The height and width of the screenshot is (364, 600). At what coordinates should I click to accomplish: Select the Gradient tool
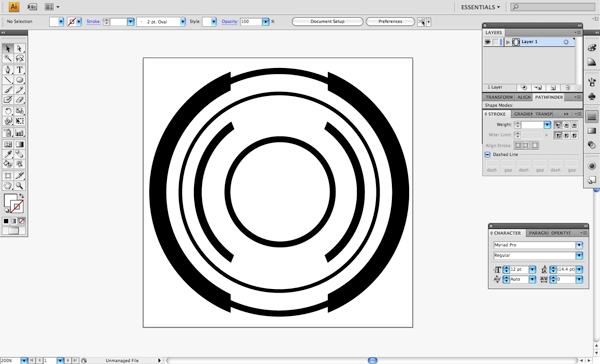(20, 144)
